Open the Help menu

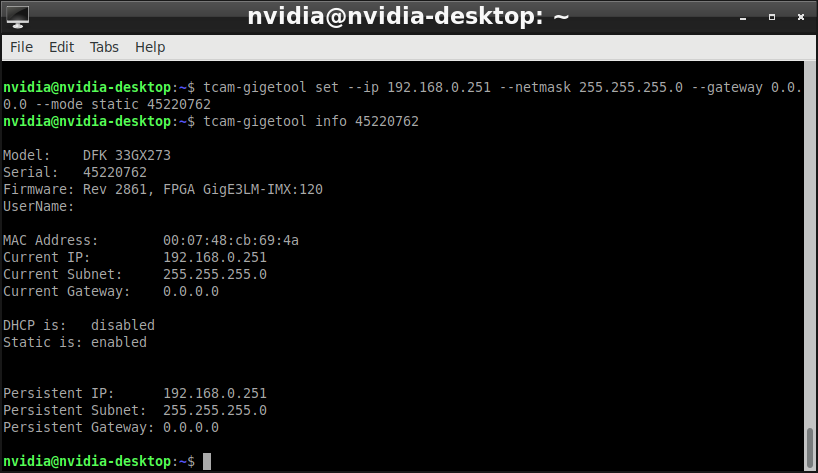click(150, 47)
